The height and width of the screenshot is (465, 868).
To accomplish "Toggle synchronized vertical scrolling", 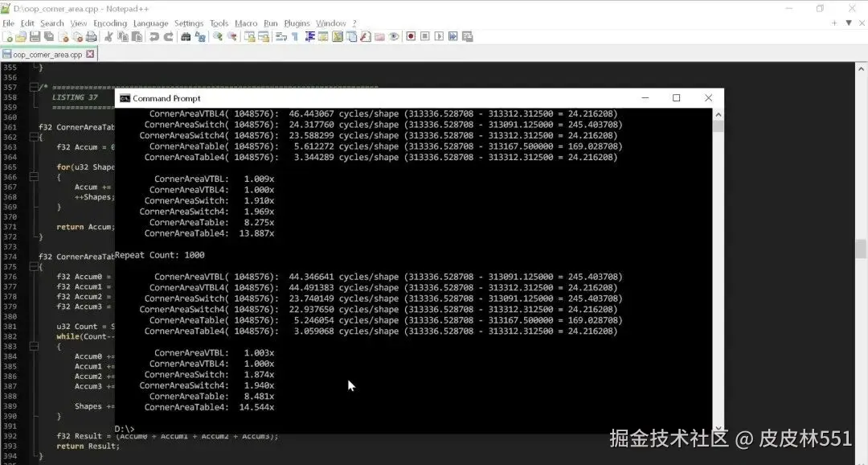I will 250,36.
